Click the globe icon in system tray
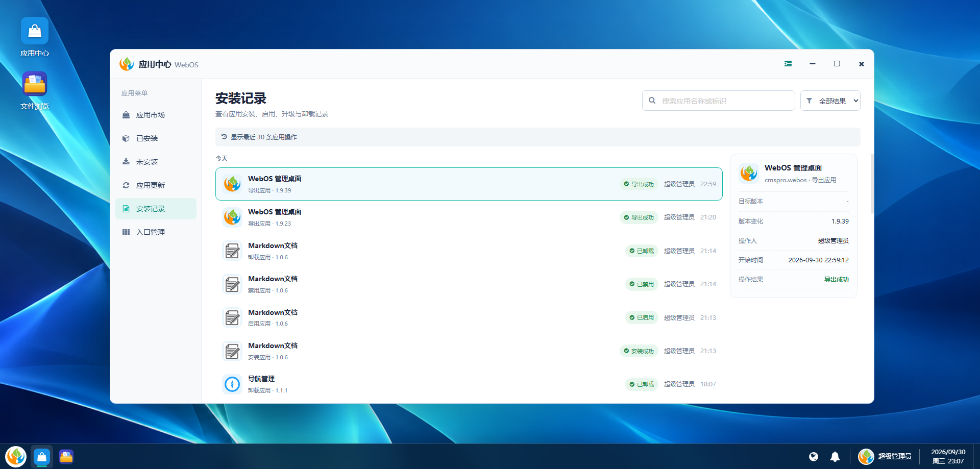980x469 pixels. [814, 457]
